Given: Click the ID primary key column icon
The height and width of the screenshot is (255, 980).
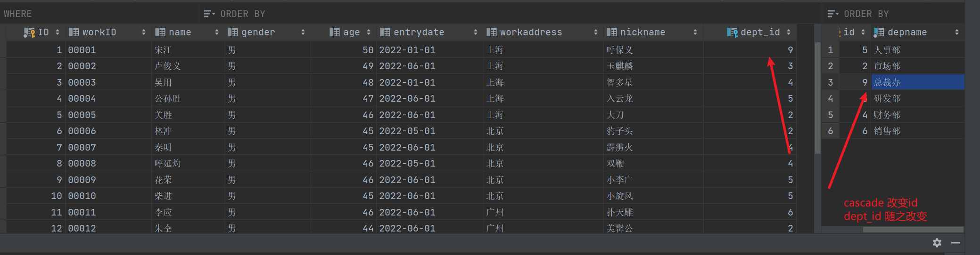Looking at the screenshot, I should click(29, 32).
